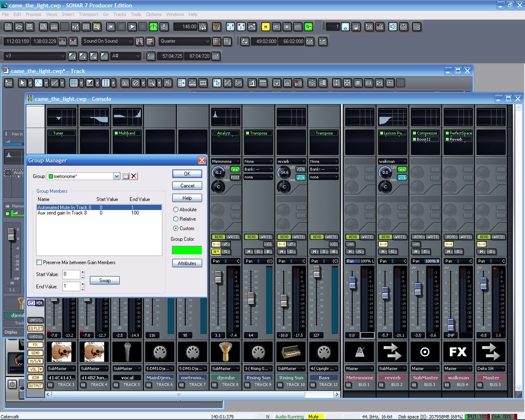525x420 pixels.
Task: Click the djembe drum track icon
Action: pos(226,352)
